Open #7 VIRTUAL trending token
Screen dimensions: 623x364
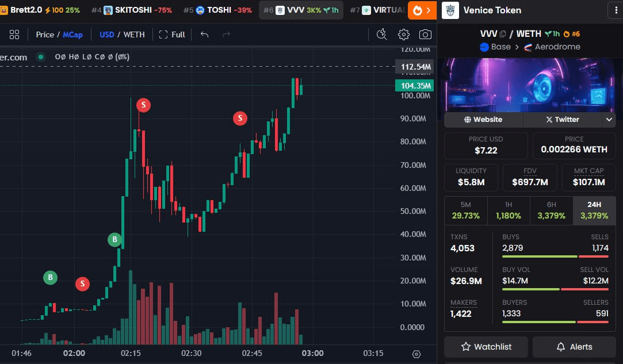tap(377, 10)
